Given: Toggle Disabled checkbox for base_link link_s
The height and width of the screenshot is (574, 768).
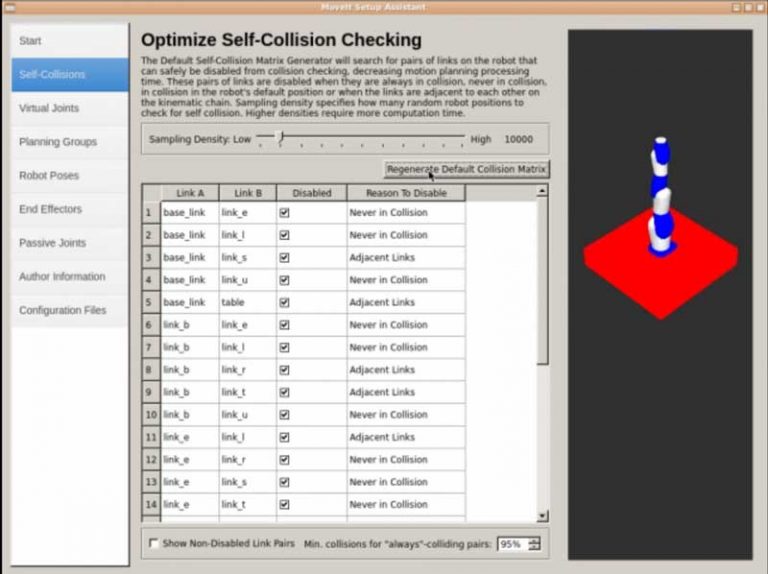Looking at the screenshot, I should (285, 258).
